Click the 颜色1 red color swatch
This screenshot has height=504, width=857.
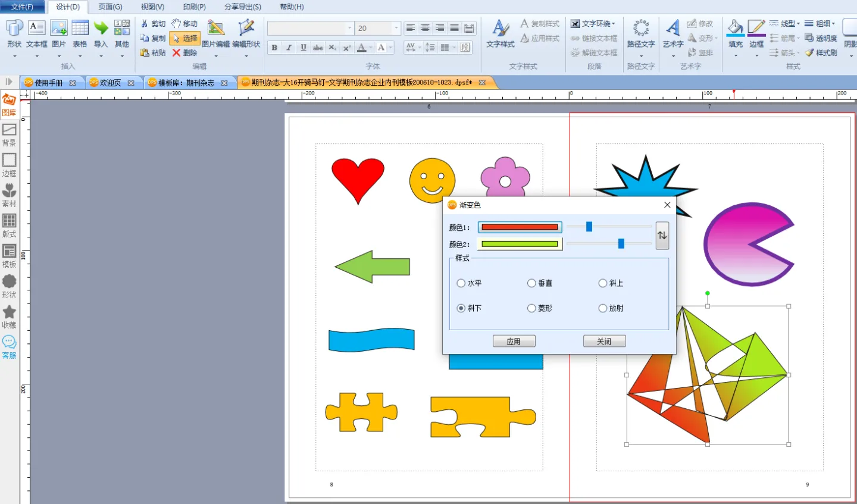point(520,227)
